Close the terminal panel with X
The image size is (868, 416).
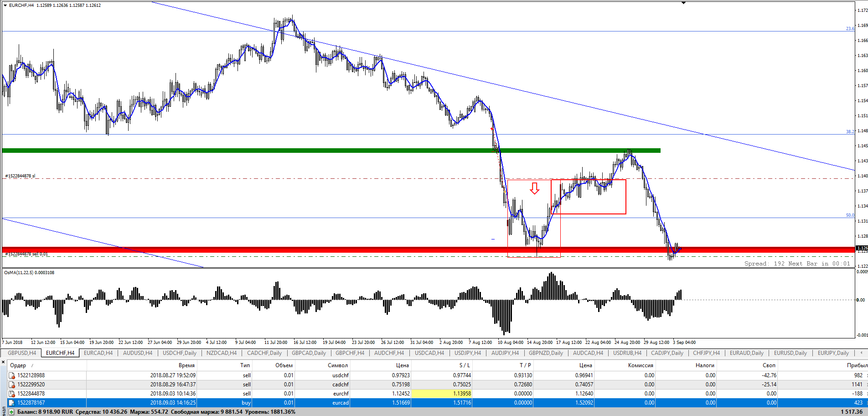click(3, 361)
